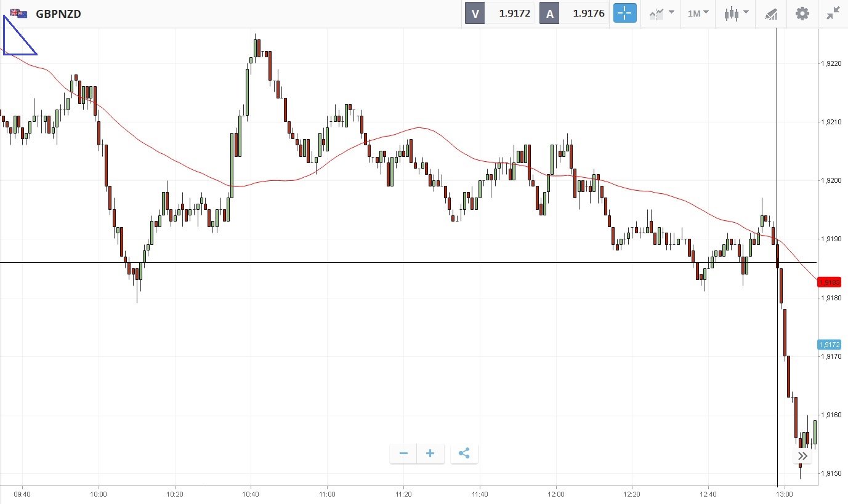Viewport: 848px width, 504px height.
Task: Open chart settings gear icon
Action: [802, 14]
